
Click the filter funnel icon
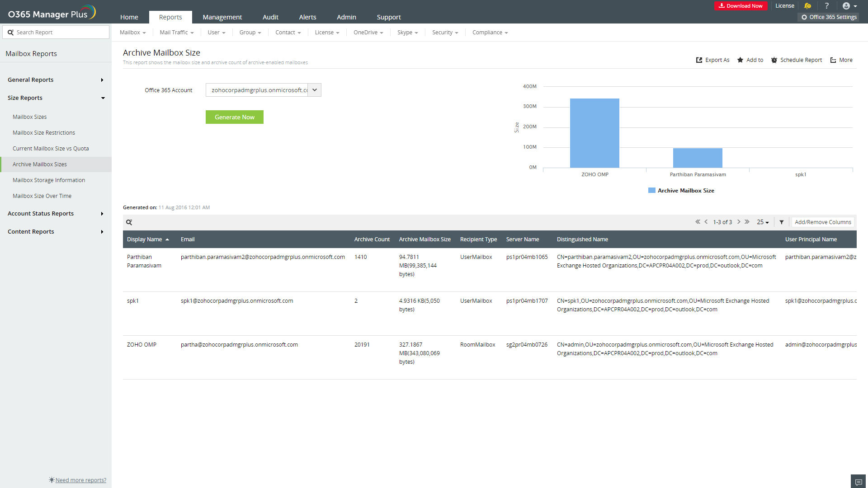pyautogui.click(x=781, y=222)
